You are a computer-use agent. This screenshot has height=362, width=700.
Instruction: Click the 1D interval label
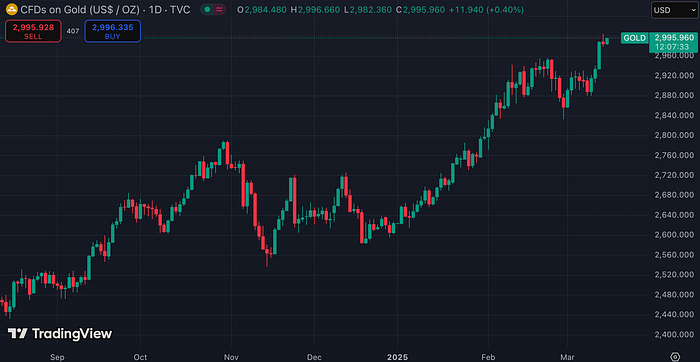[x=154, y=9]
